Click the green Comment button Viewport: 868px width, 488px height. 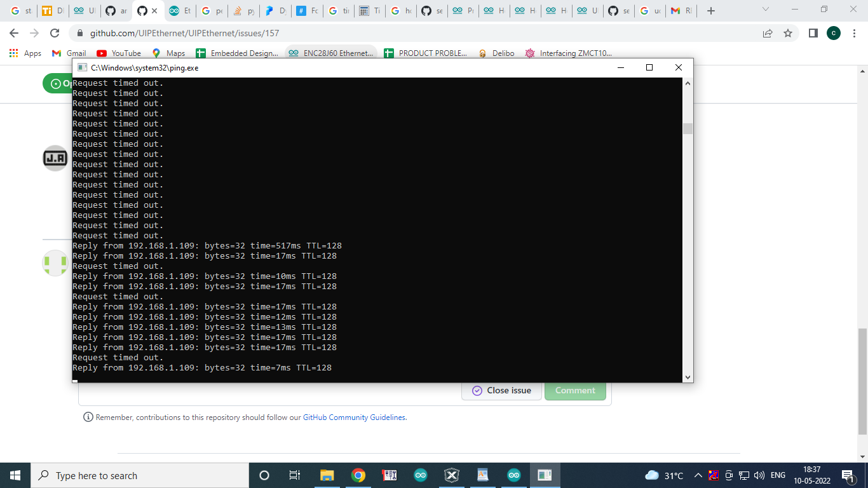(x=575, y=390)
